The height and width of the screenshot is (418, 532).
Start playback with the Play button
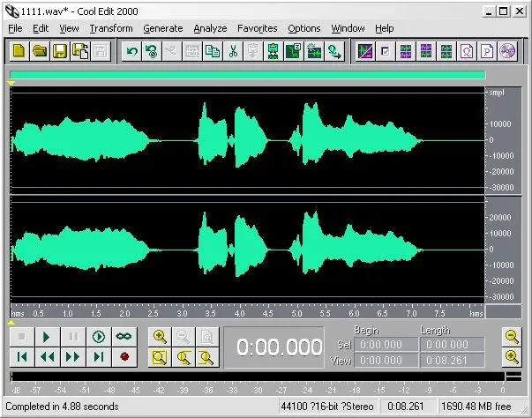pos(48,337)
